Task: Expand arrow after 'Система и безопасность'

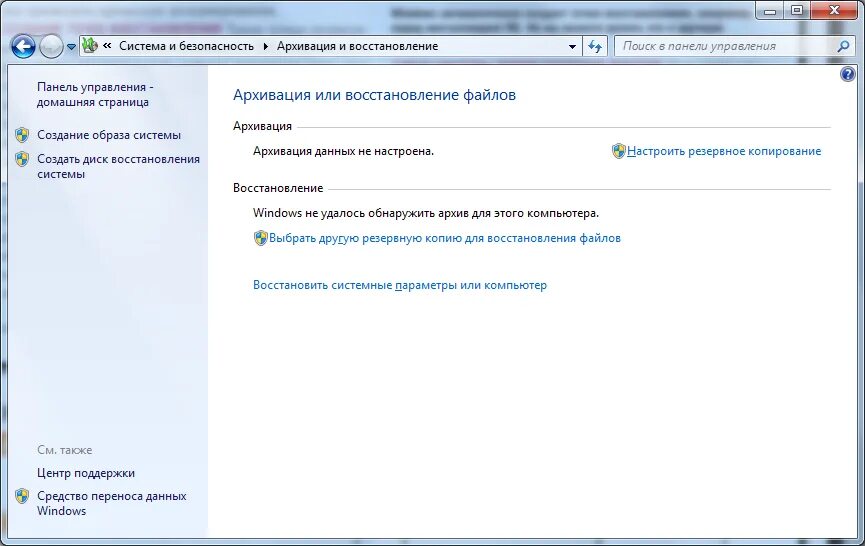Action: pyautogui.click(x=265, y=46)
